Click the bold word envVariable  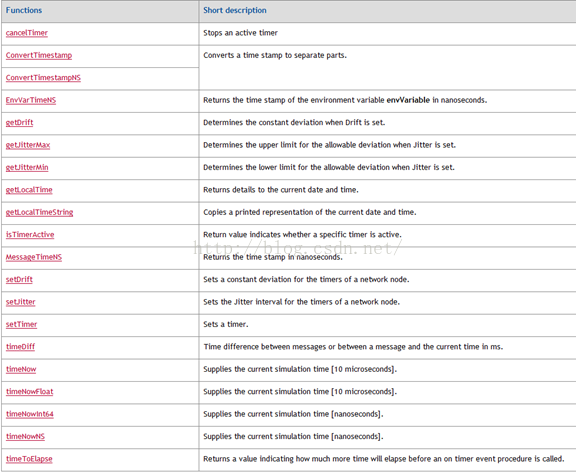pyautogui.click(x=408, y=100)
